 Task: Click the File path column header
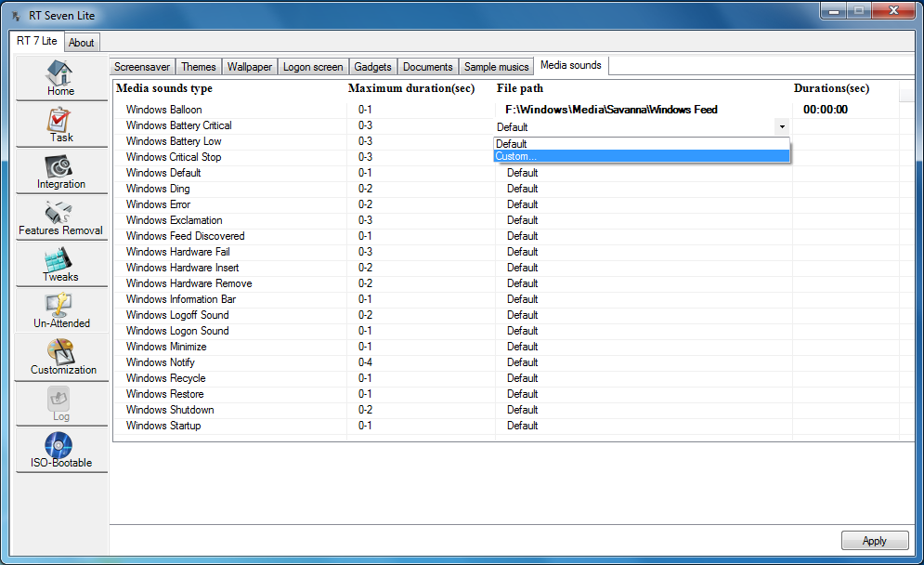tap(520, 88)
